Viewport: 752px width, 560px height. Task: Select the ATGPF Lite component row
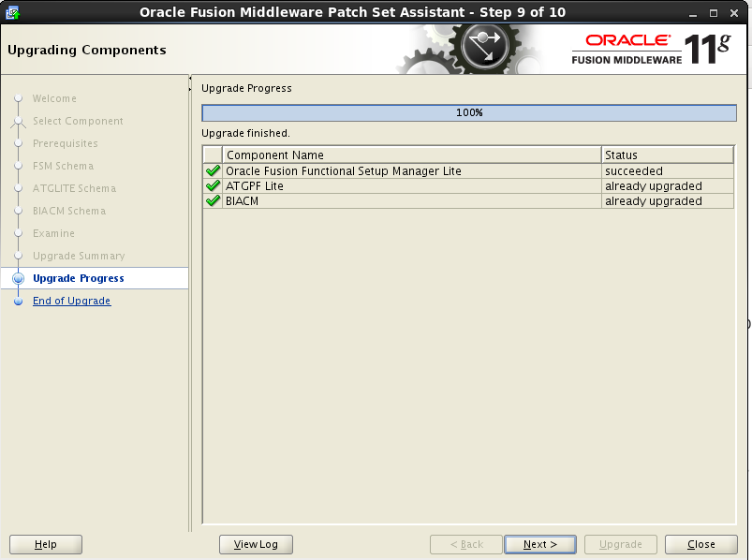coord(468,185)
